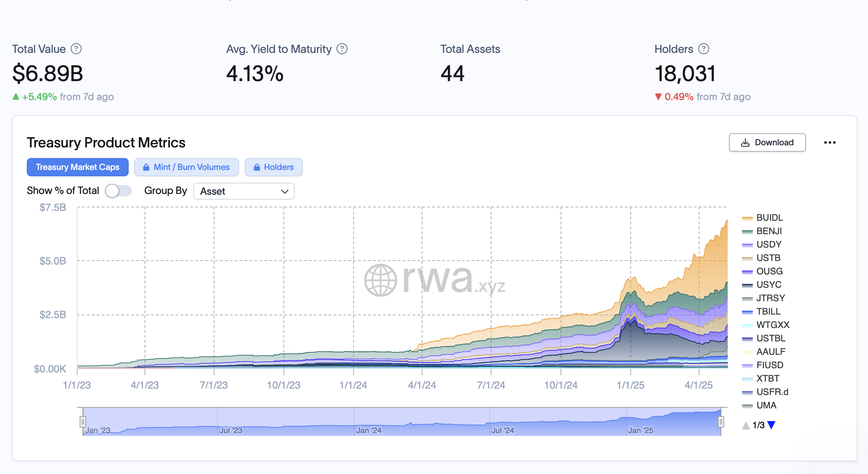Enable the Show % of Total switch
This screenshot has width=868, height=474.
[118, 191]
